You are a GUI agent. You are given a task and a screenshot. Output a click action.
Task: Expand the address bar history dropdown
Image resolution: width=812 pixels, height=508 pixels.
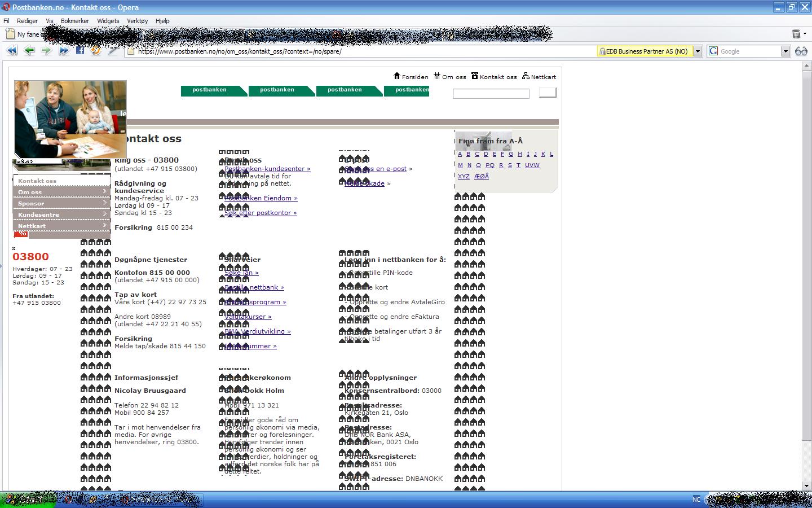click(x=698, y=51)
